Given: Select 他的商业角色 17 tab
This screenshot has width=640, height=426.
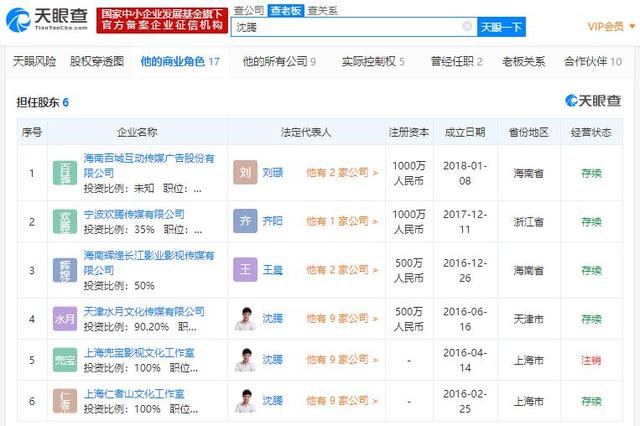Looking at the screenshot, I should coord(180,62).
